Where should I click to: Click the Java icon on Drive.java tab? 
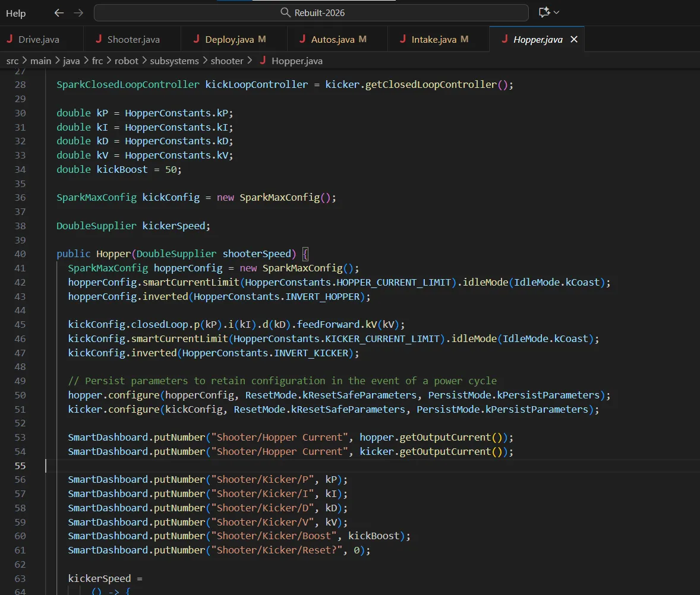tap(10, 39)
